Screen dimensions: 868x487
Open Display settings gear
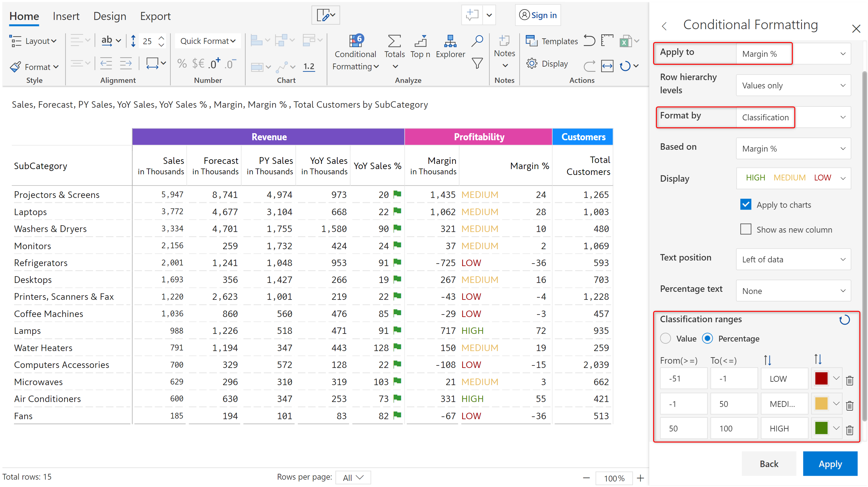coord(532,64)
